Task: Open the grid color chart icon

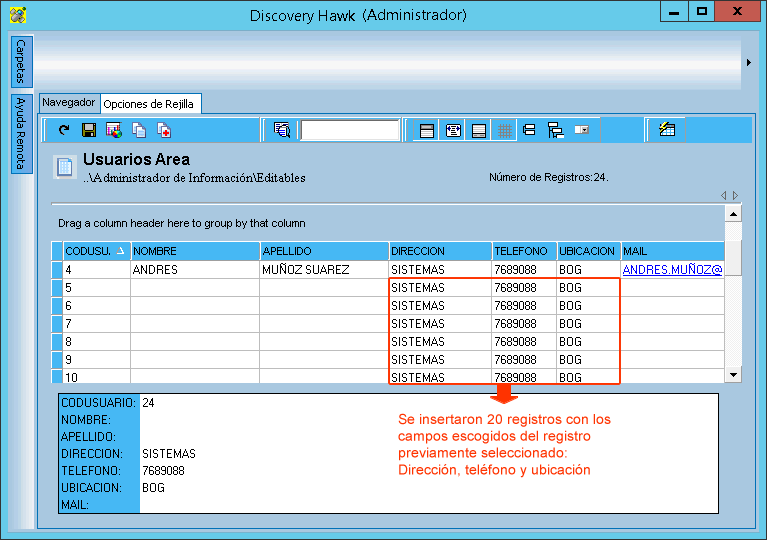Action: point(114,130)
